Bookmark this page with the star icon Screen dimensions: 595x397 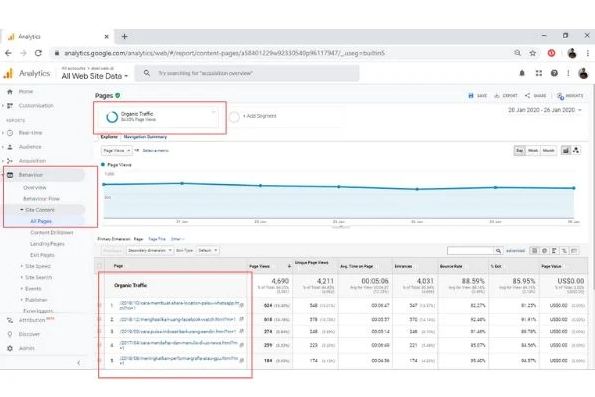point(533,53)
